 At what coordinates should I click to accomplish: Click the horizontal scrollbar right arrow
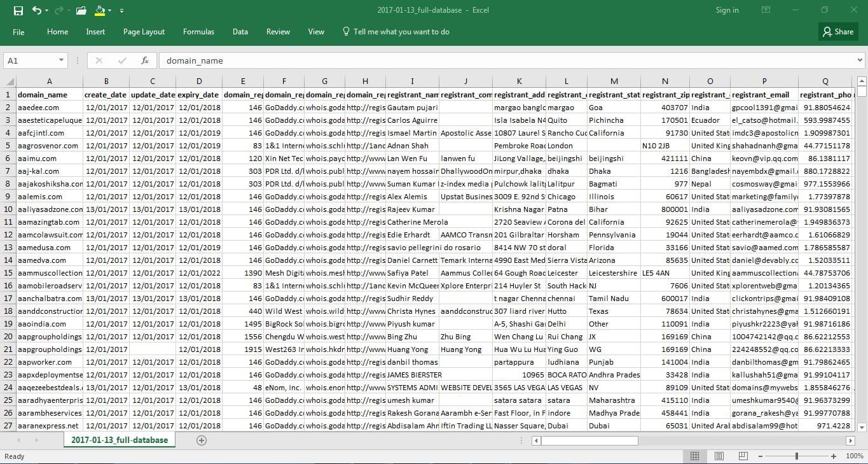(850, 440)
